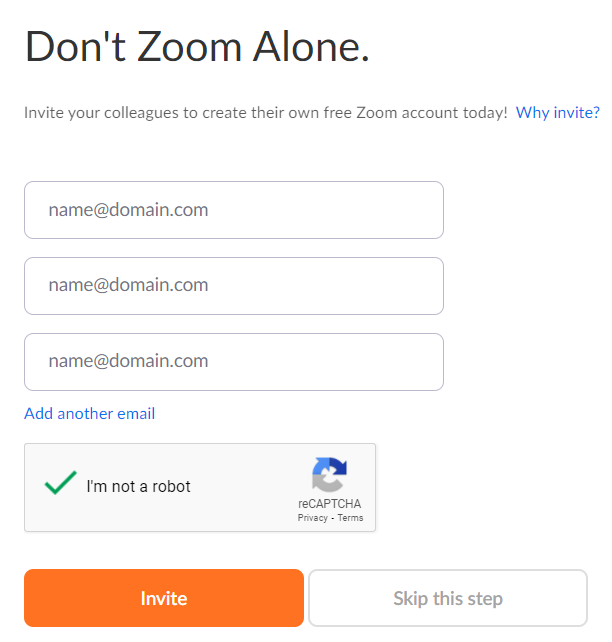The height and width of the screenshot is (642, 612).
Task: Select the second email address input box
Action: click(234, 286)
